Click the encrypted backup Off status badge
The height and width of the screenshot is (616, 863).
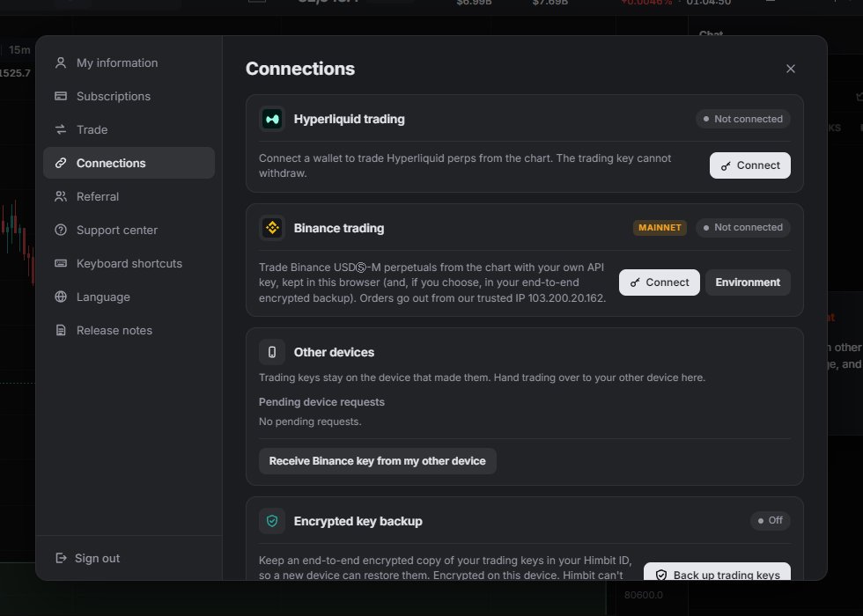click(x=770, y=520)
